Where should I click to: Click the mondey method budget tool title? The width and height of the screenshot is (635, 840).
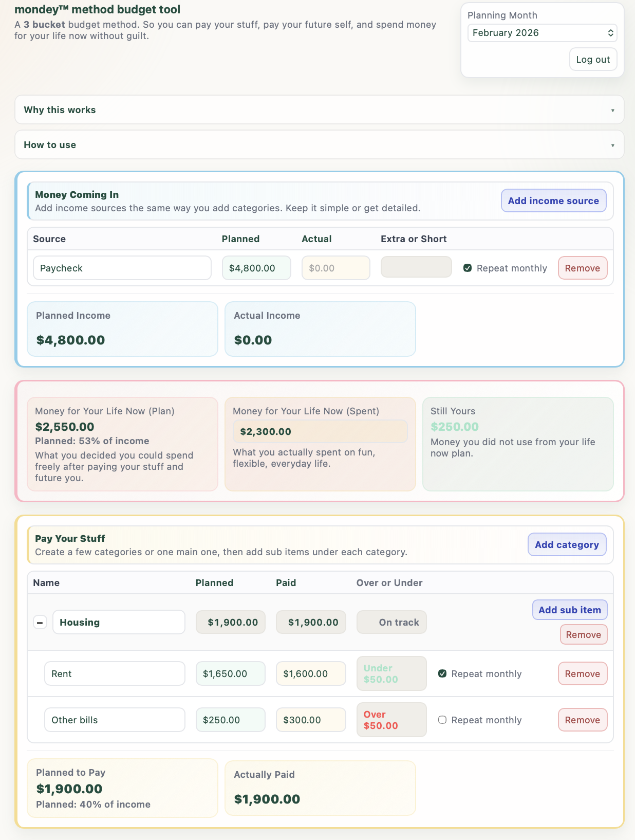(98, 10)
